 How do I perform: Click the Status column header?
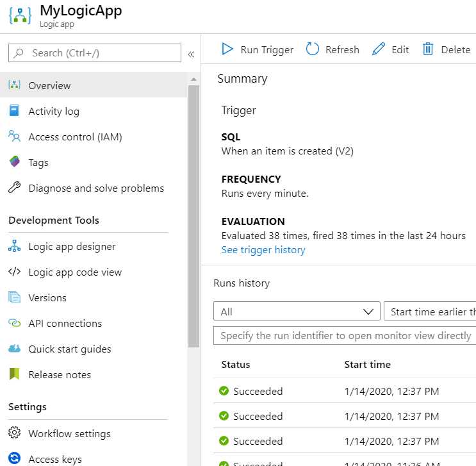pyautogui.click(x=236, y=364)
